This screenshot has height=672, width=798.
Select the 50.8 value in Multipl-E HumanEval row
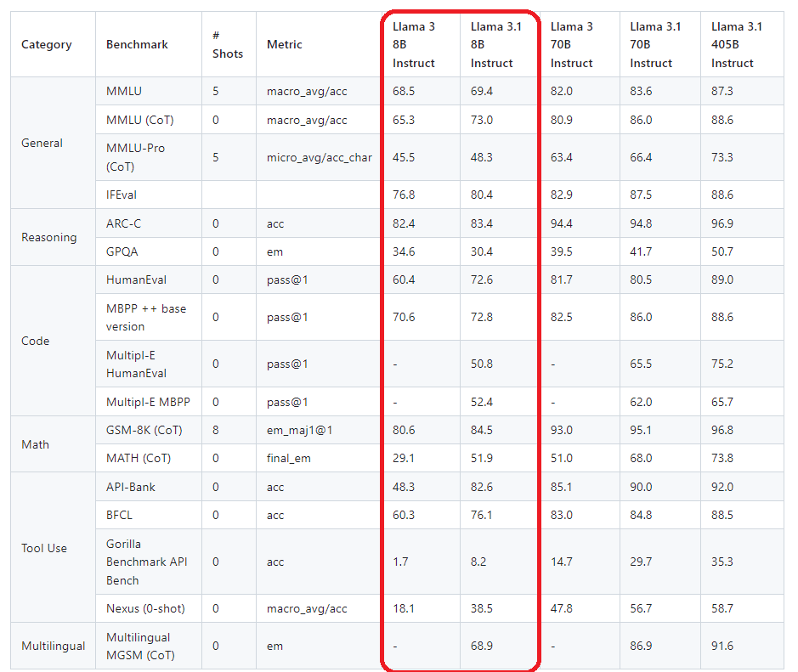tap(482, 364)
